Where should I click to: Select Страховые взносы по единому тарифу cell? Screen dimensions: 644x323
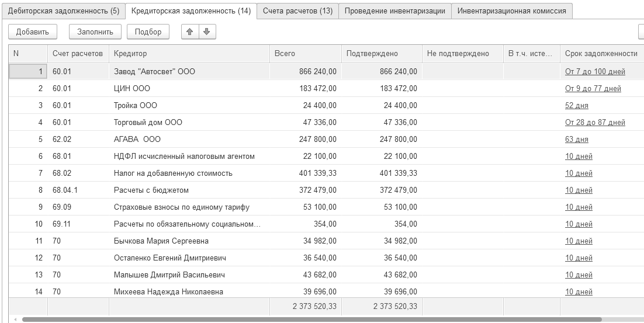click(189, 207)
